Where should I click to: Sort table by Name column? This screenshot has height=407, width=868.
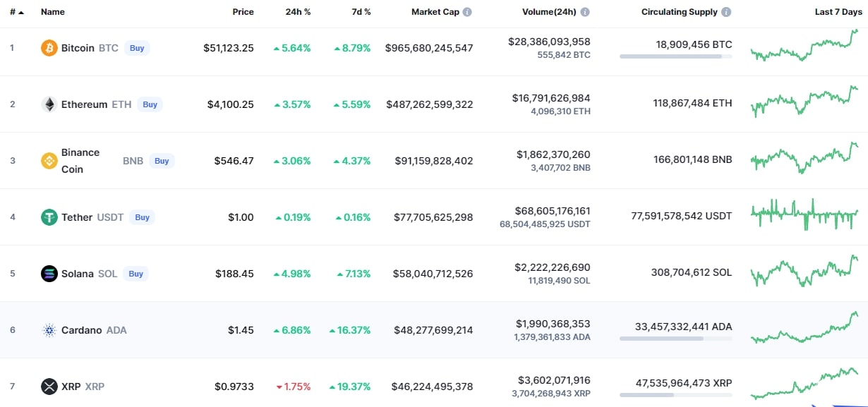tap(53, 12)
